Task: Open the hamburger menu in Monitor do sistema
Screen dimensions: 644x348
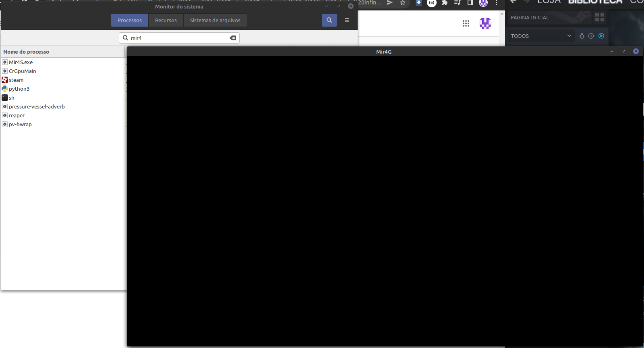Action: [x=347, y=20]
